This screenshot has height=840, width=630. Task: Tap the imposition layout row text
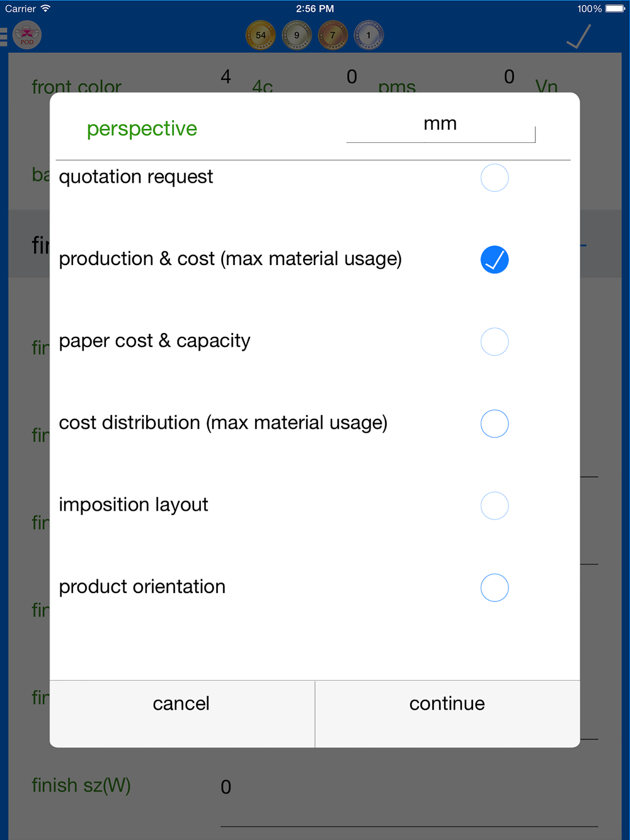(x=134, y=504)
